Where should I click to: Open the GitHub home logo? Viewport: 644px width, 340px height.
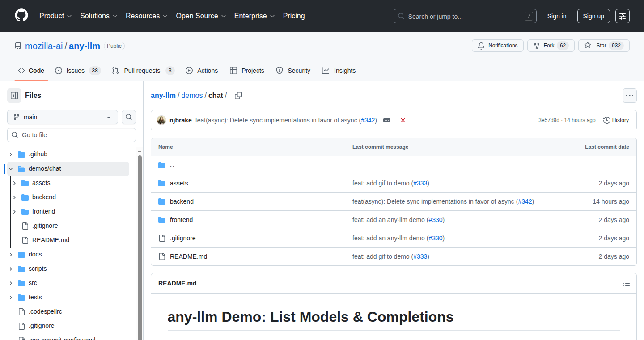21,16
